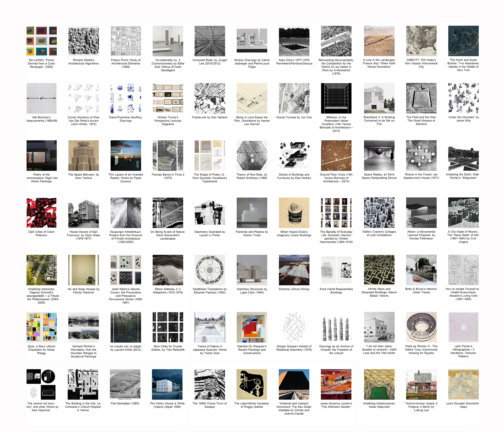This screenshot has height=432, width=504.
Task: Open "Space Replay, an Eerie Space Manipulating Device" article
Action: (379, 156)
